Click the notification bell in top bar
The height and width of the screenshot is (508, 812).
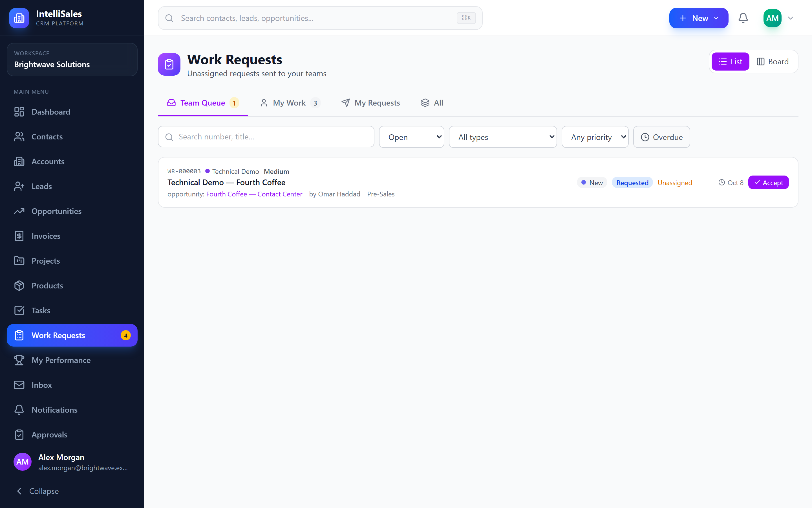[x=743, y=18]
